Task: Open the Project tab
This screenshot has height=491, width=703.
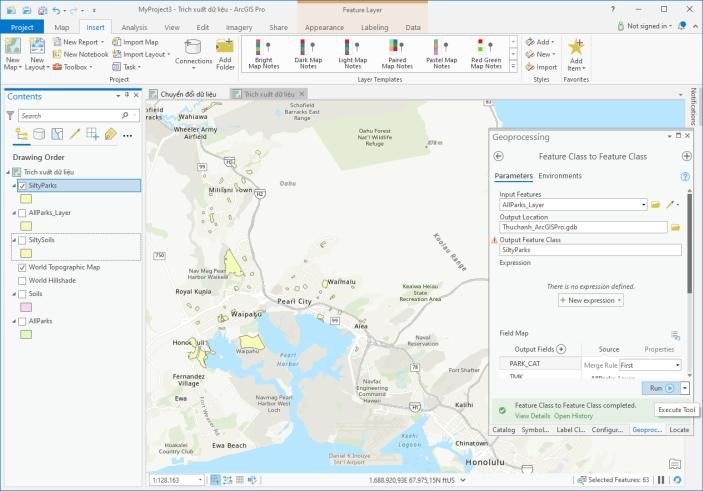Action: click(22, 27)
